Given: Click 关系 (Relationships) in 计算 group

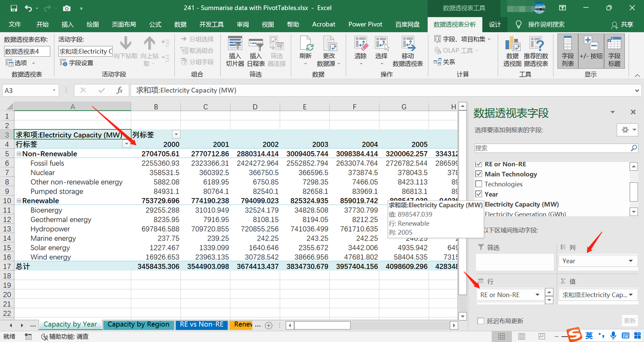Looking at the screenshot, I should (445, 62).
